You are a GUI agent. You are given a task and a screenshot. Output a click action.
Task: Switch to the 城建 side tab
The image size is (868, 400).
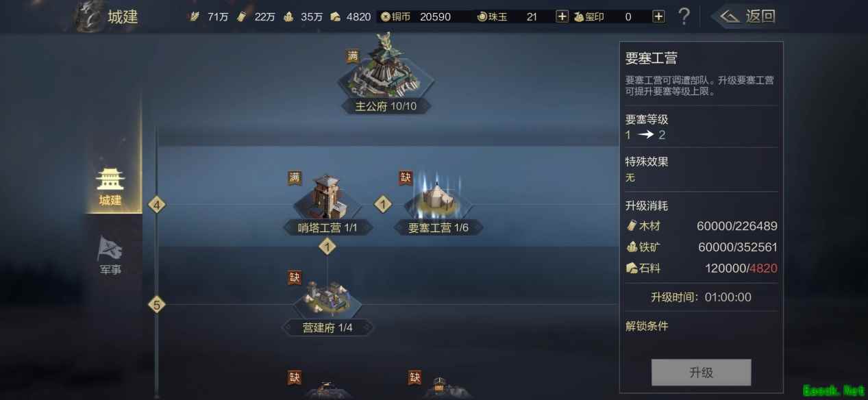[110, 186]
